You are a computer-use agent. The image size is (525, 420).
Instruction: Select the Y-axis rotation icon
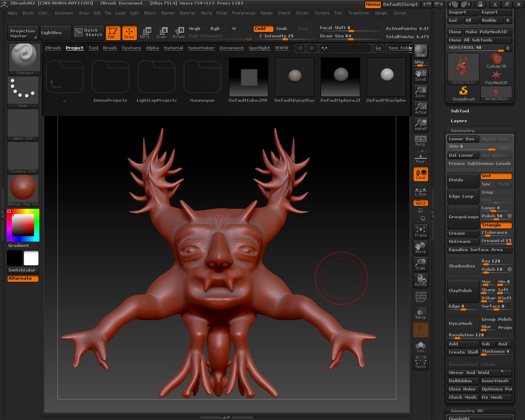point(420,211)
